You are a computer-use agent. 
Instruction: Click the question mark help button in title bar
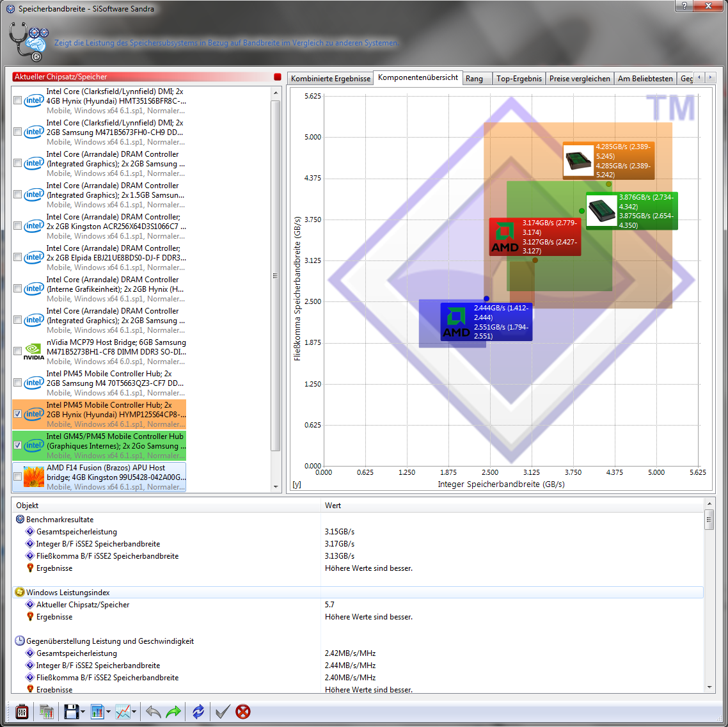[684, 6]
